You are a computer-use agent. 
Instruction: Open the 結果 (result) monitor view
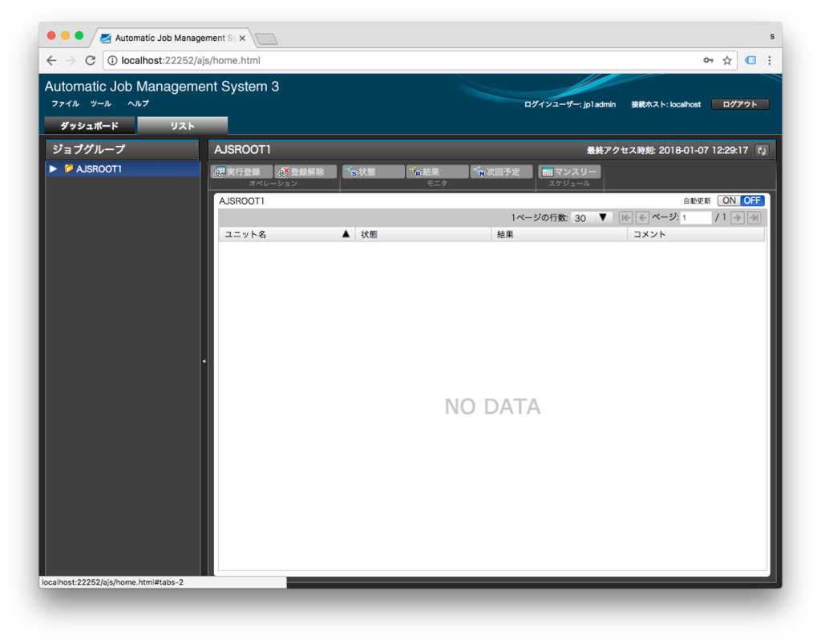coord(436,171)
